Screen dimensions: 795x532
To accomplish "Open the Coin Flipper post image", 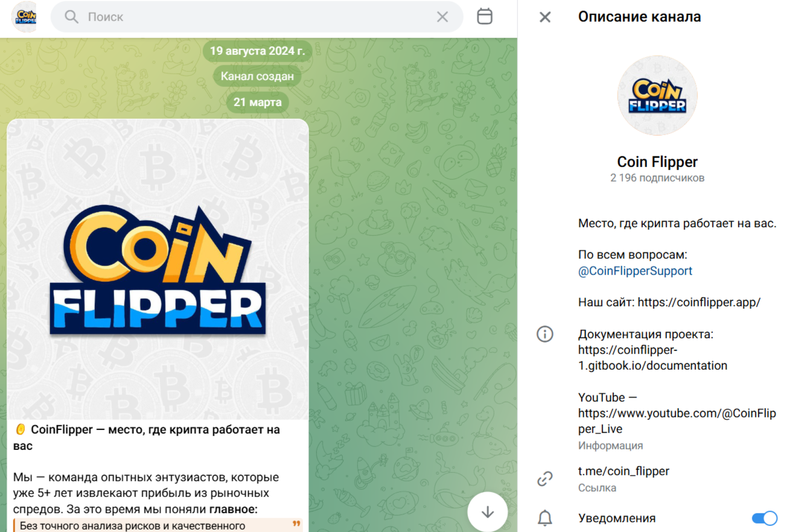I will click(x=158, y=269).
